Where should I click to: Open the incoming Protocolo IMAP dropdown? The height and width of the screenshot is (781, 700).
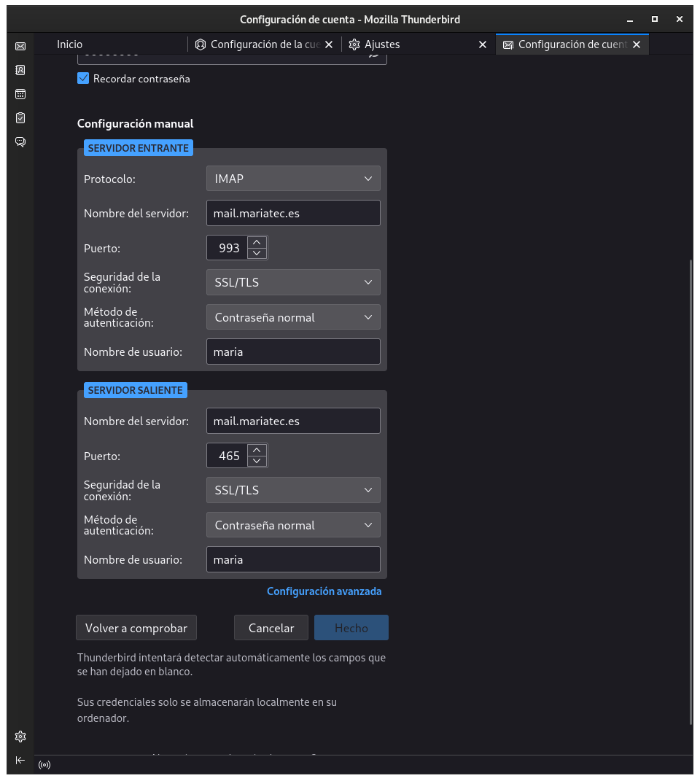pos(293,179)
